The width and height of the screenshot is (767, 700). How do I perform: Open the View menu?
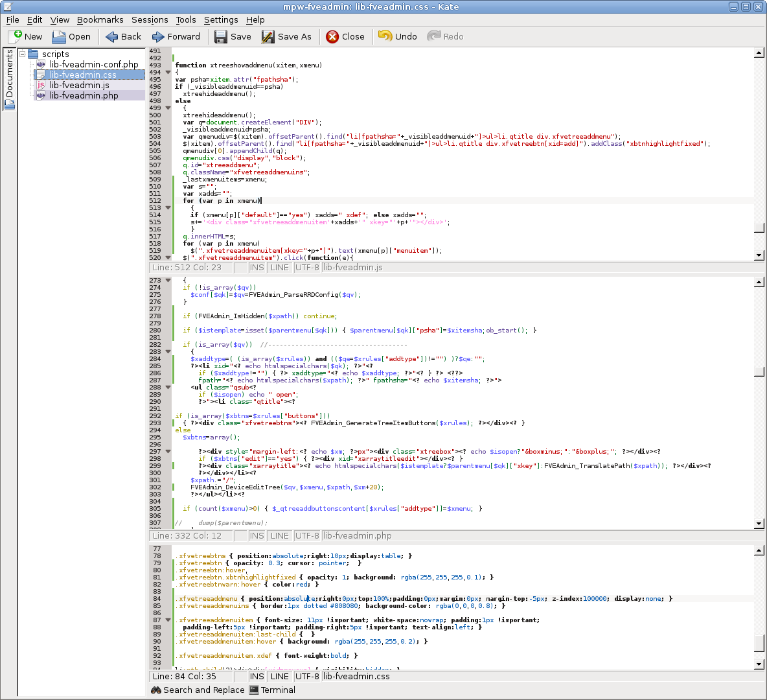(x=60, y=19)
